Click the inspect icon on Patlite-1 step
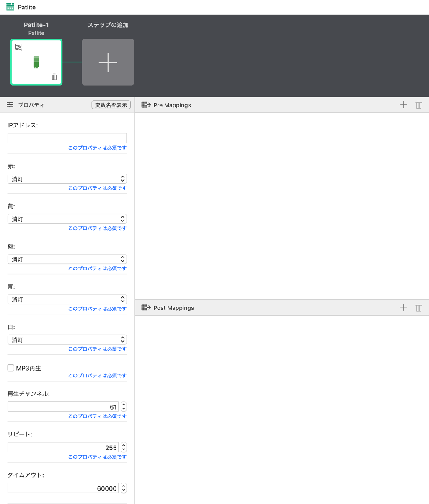429x504 pixels. [18, 47]
